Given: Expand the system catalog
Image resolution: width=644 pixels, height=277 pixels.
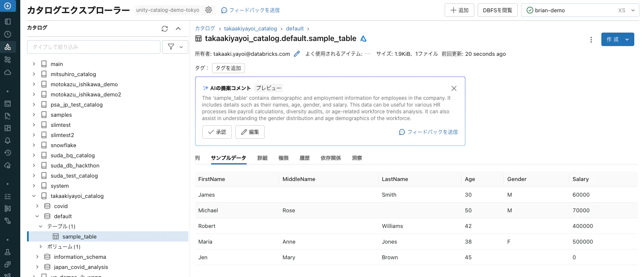Looking at the screenshot, I should [34, 186].
